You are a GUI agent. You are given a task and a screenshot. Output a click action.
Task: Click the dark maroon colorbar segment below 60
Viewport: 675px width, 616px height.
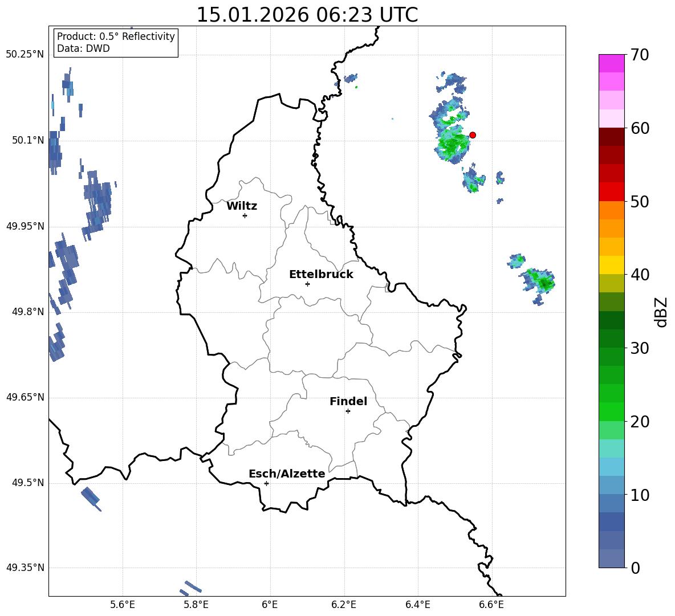pos(611,137)
